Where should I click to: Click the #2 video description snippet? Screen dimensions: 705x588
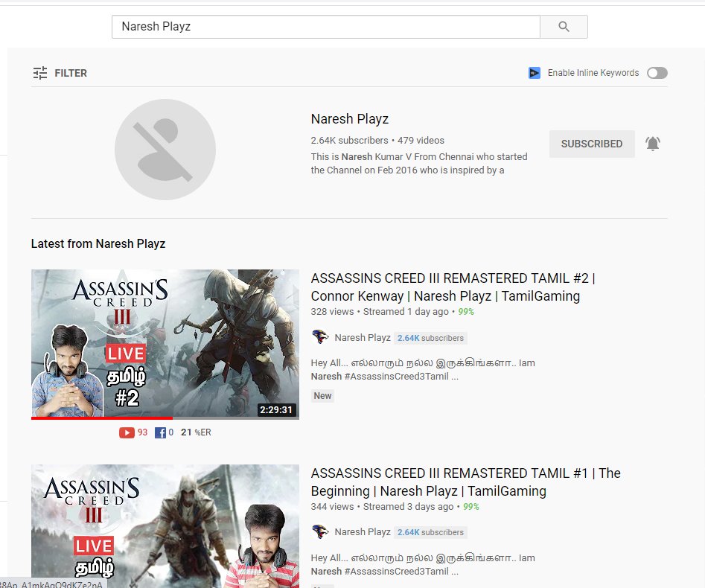[x=423, y=369]
